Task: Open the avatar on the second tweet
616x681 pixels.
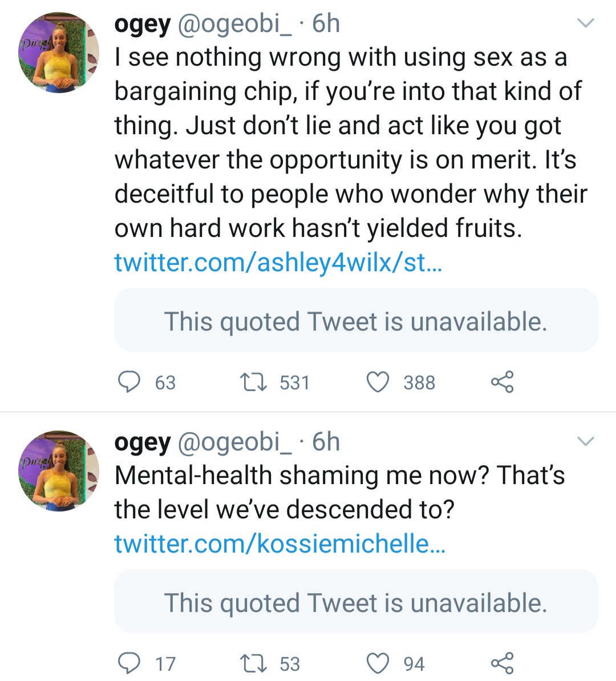Action: click(x=59, y=472)
